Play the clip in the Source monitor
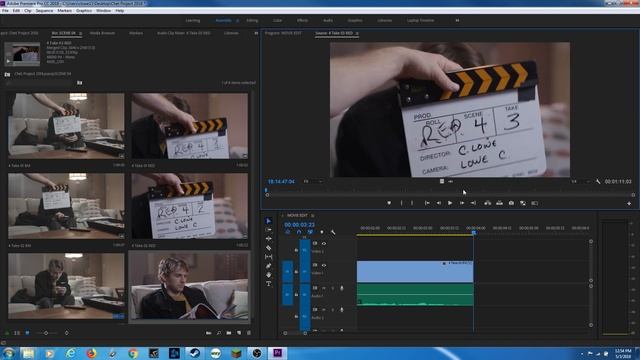This screenshot has height=360, width=640. tap(450, 203)
